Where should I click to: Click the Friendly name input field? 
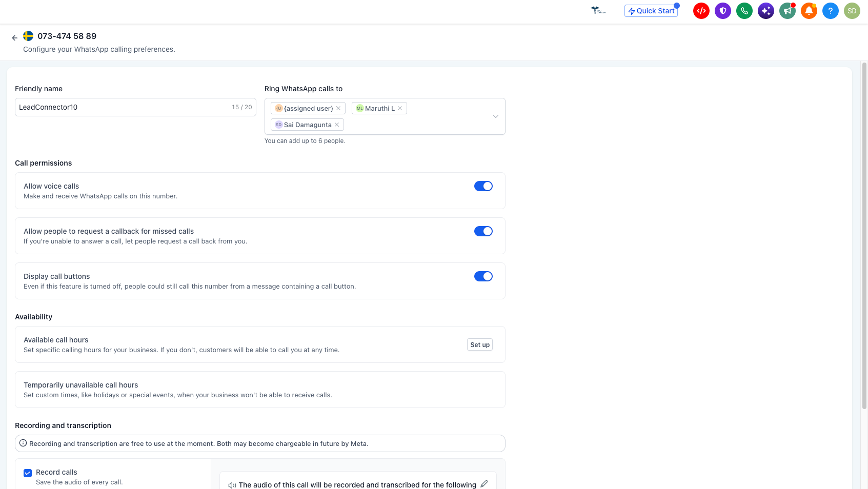click(x=135, y=107)
